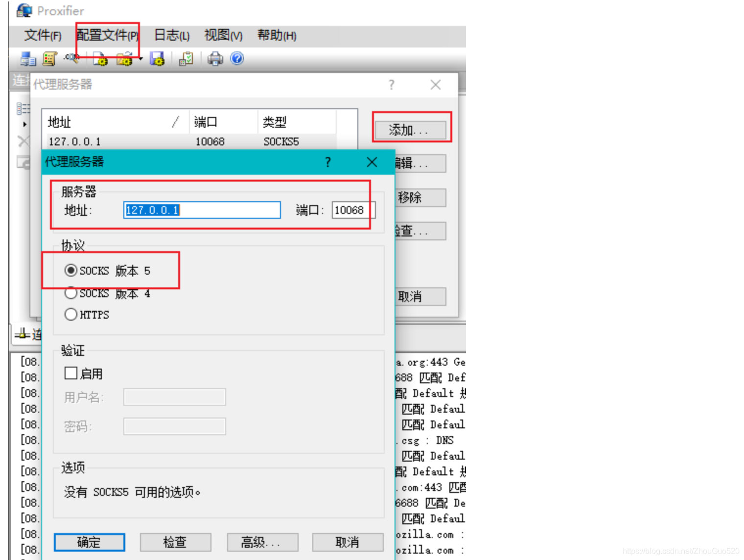The height and width of the screenshot is (560, 744).
Task: Click 添加... button in proxy list dialog
Action: [x=411, y=130]
